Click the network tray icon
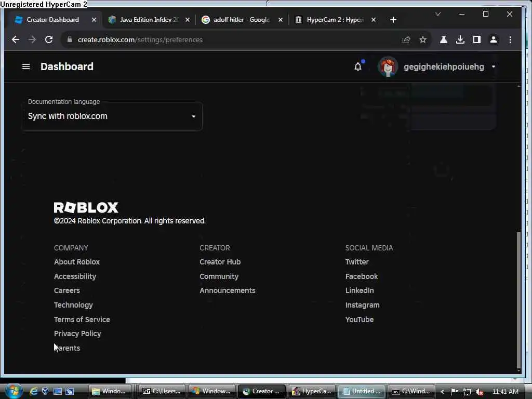This screenshot has height=399, width=532. pos(467,392)
